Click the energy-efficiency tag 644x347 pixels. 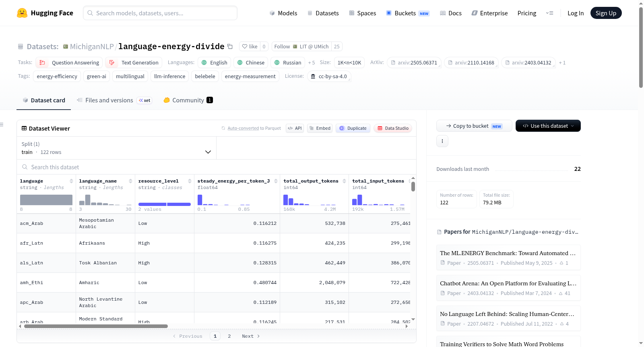[x=57, y=76]
